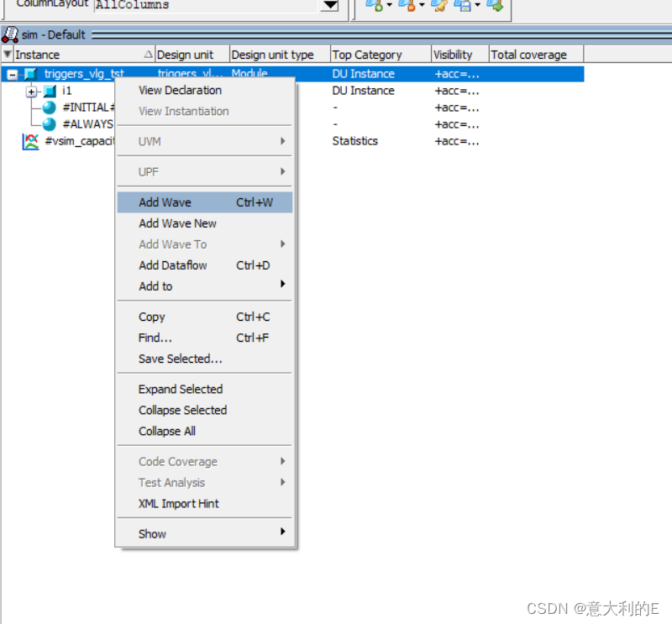Image resolution: width=672 pixels, height=624 pixels.
Task: Choose Collapse Selected
Action: [205, 410]
